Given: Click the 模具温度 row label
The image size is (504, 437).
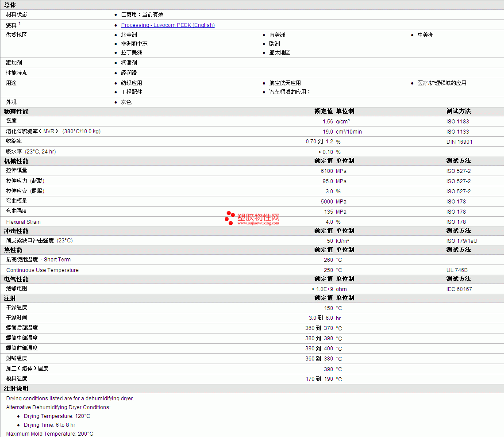Looking at the screenshot, I should [17, 379].
